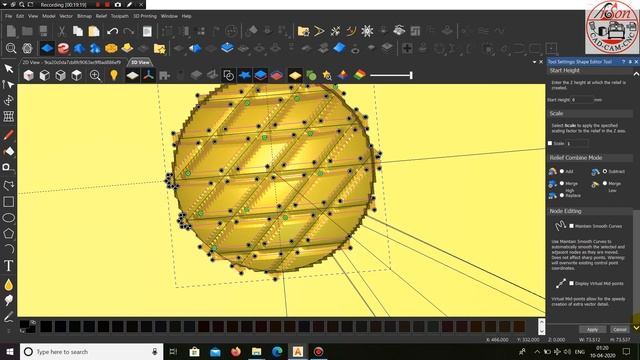The height and width of the screenshot is (360, 640).
Task: Pick the first black swatch in colour palette
Action: 46,326
